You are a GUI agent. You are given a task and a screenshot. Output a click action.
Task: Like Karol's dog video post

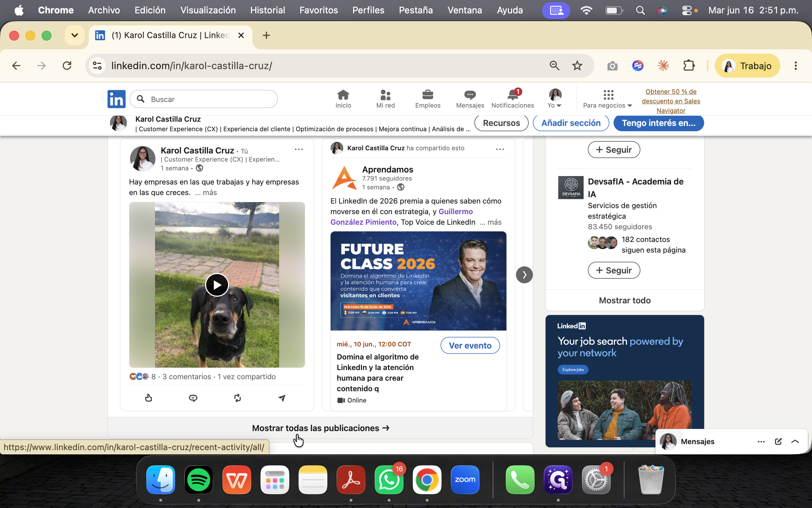click(x=148, y=398)
